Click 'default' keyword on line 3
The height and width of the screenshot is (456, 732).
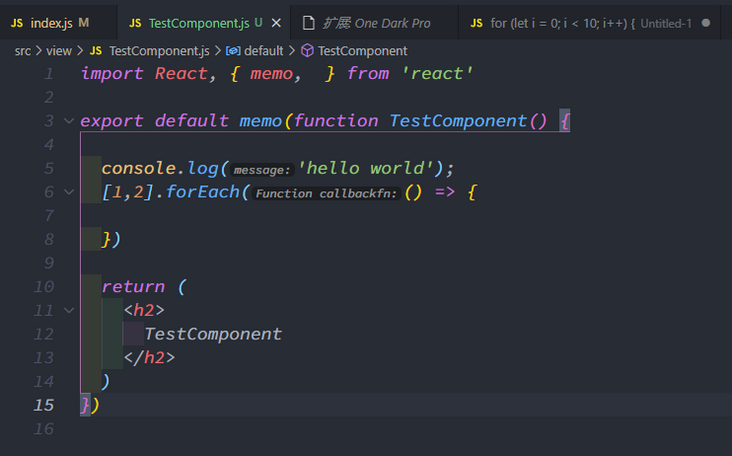191,121
